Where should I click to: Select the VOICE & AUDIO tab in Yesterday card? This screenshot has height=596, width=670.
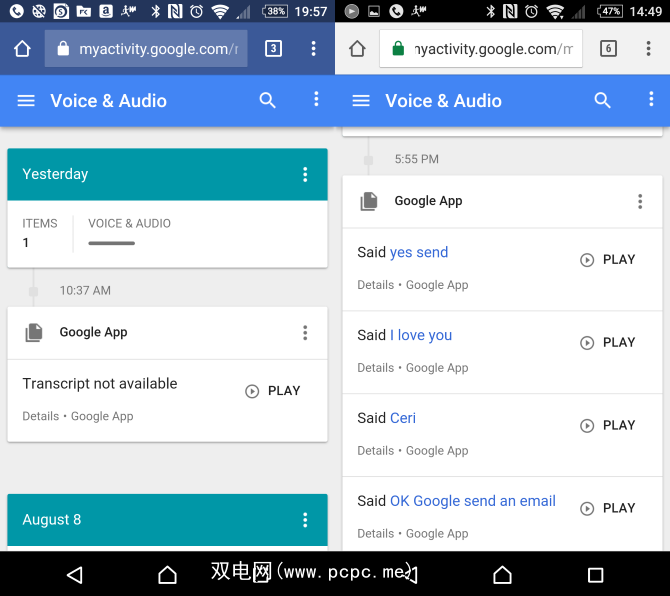pyautogui.click(x=129, y=223)
